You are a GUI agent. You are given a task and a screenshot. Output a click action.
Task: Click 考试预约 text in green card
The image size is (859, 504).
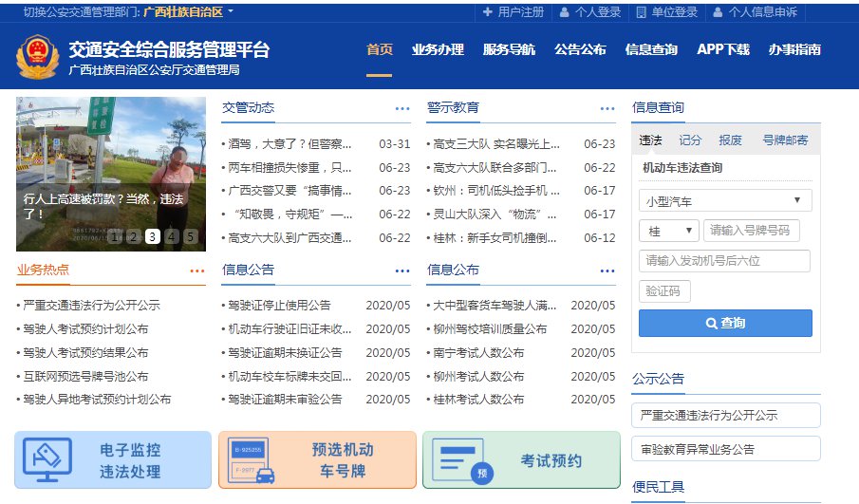(551, 460)
